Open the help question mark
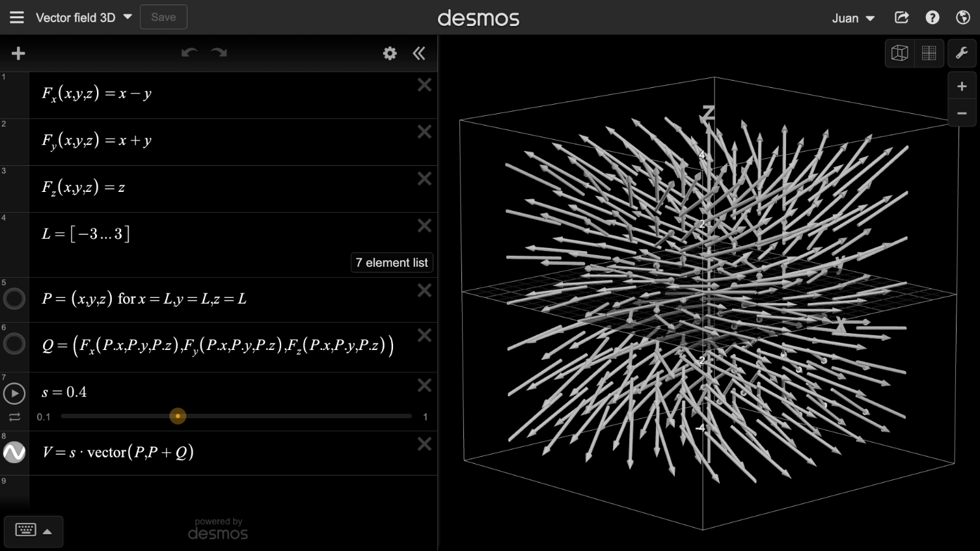 point(932,18)
